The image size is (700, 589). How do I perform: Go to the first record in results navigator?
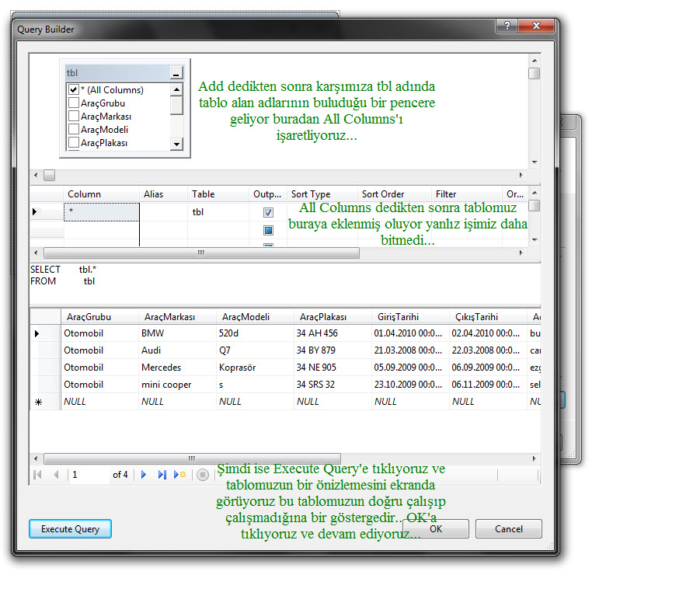point(37,475)
